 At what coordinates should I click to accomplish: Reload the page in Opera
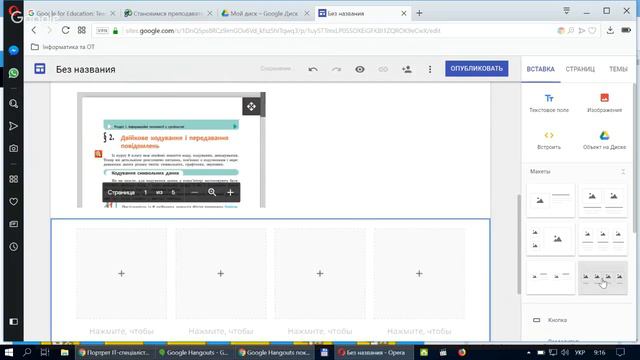tap(65, 30)
